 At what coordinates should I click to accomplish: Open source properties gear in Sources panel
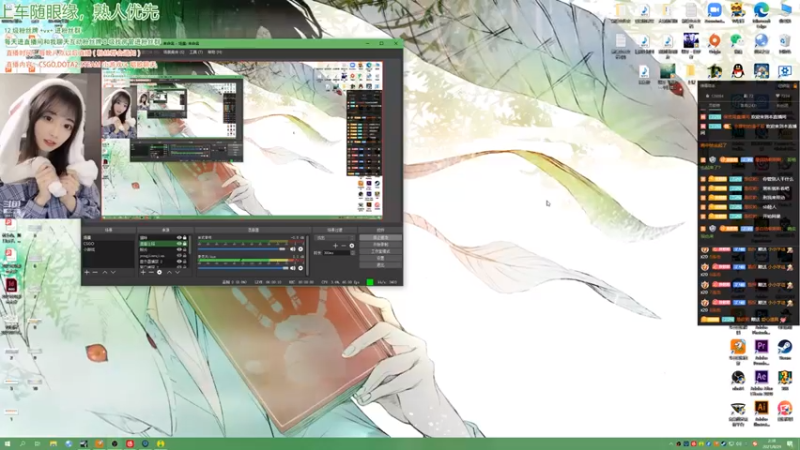(159, 272)
